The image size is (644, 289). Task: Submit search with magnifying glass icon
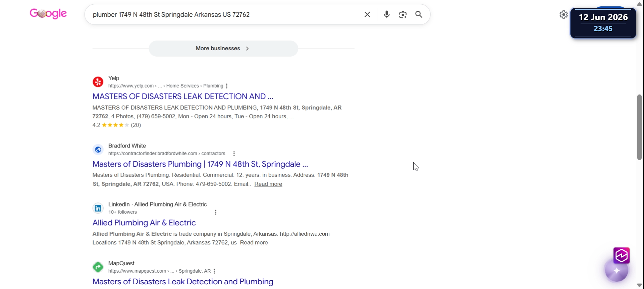click(x=419, y=14)
